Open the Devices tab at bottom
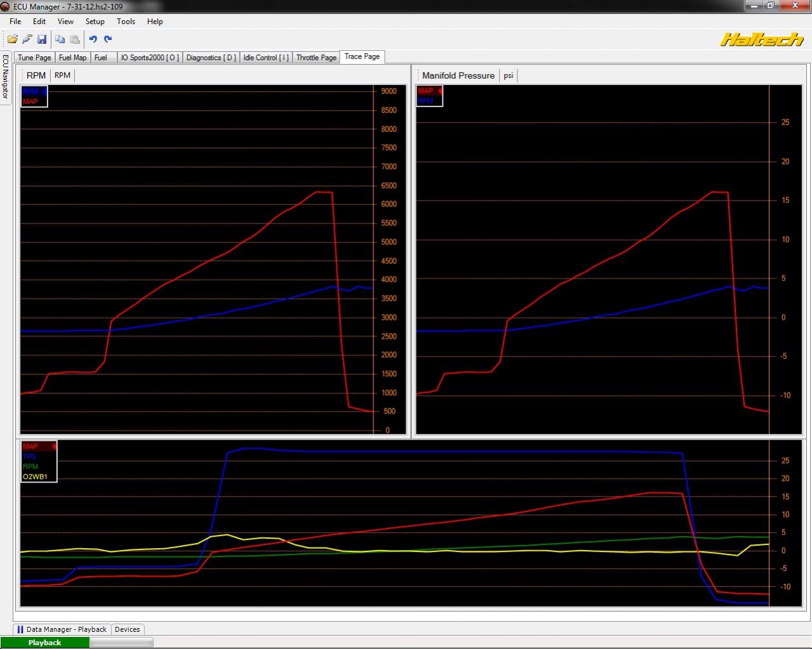The width and height of the screenshot is (812, 649). tap(127, 629)
